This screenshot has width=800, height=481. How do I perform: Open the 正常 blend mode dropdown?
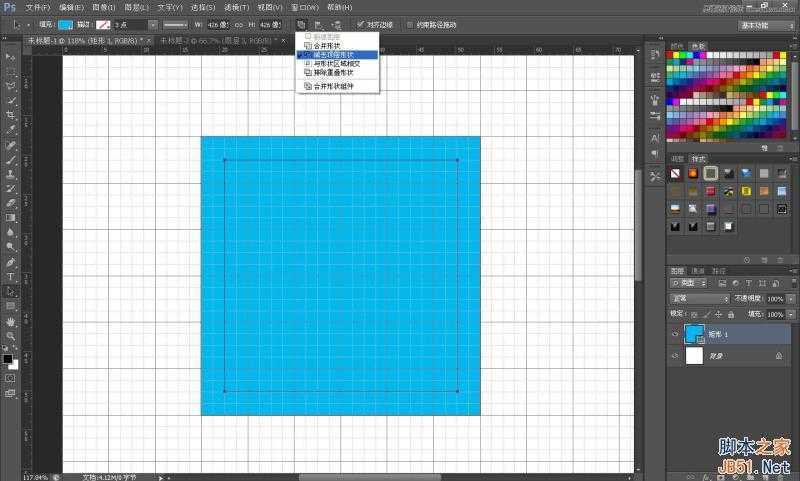pos(699,298)
